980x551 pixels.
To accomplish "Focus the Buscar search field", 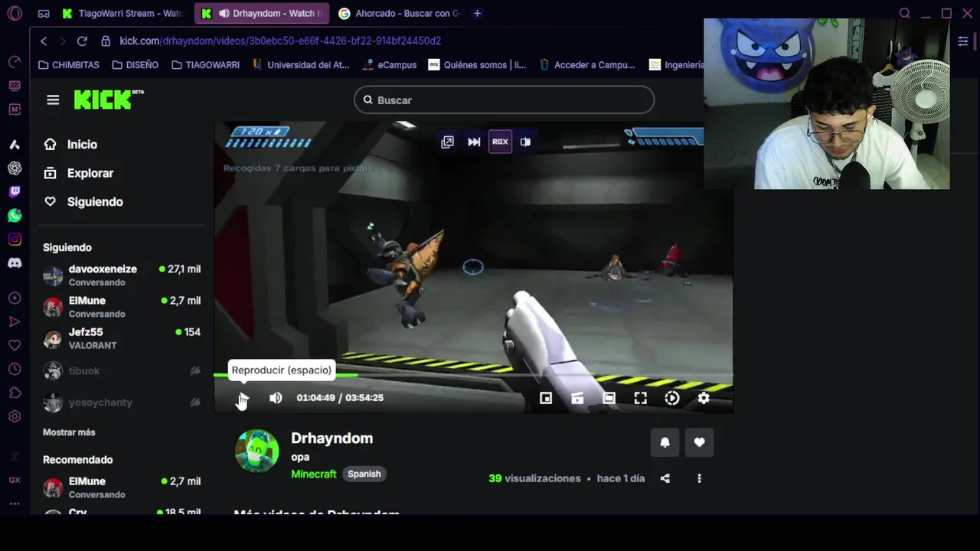I will (504, 100).
